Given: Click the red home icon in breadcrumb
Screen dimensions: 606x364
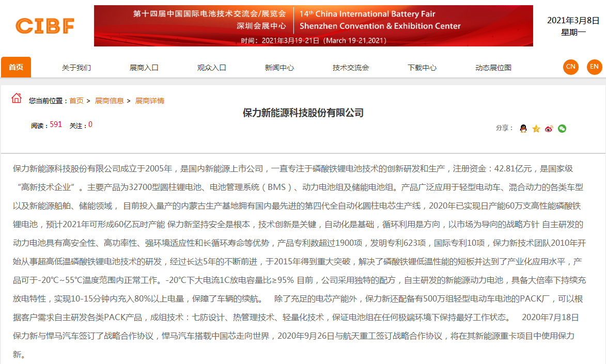Looking at the screenshot, I should point(16,98).
